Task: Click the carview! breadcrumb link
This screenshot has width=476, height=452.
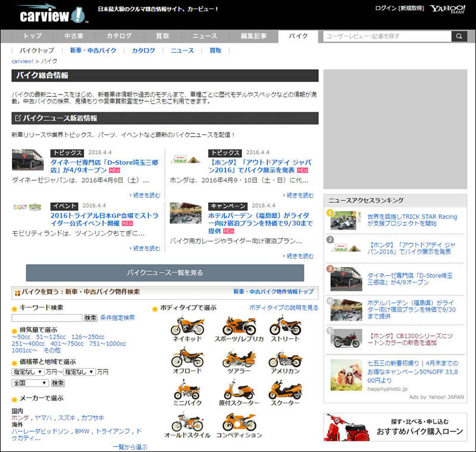Action: tap(22, 61)
